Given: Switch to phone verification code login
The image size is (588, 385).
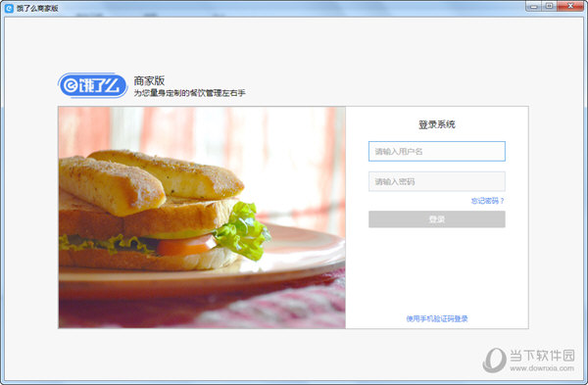Looking at the screenshot, I should [437, 319].
